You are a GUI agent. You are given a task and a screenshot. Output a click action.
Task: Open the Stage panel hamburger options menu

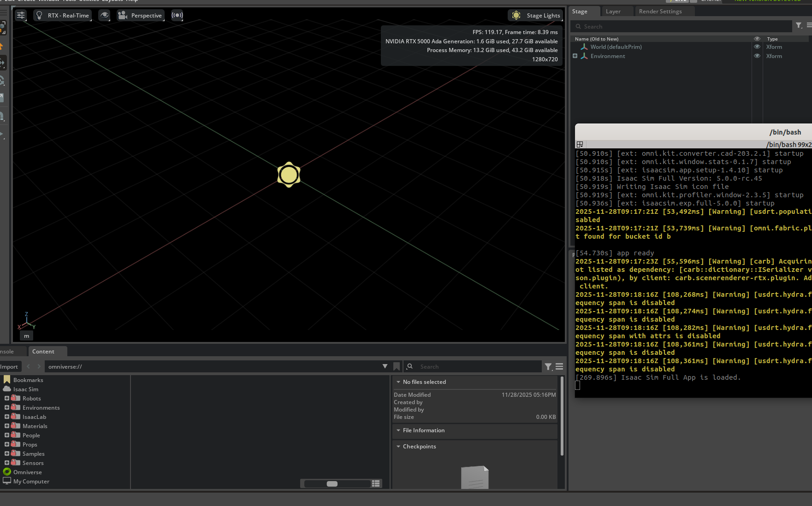pos(809,26)
